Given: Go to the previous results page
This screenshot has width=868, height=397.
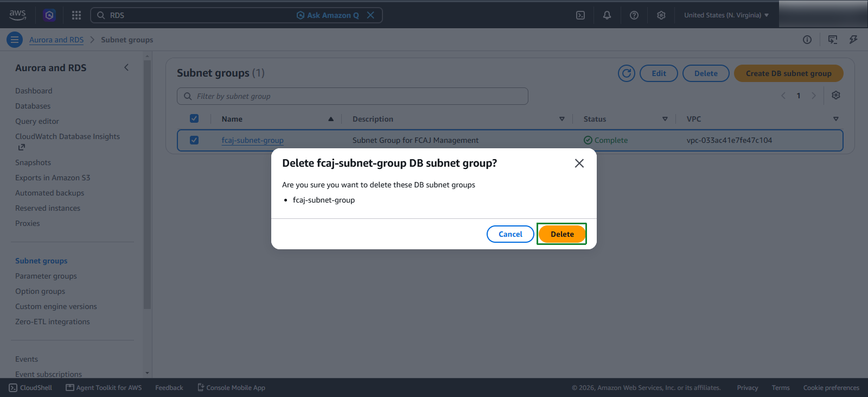Looking at the screenshot, I should click(783, 96).
